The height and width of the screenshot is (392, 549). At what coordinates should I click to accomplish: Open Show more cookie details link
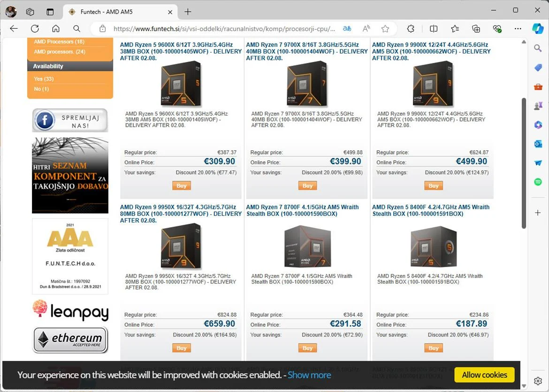coord(309,375)
